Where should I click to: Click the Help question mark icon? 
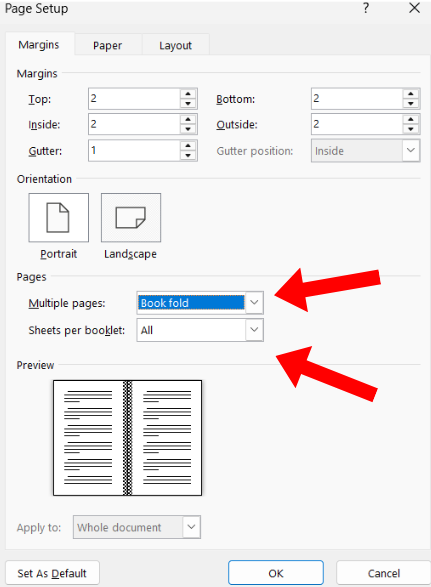[x=366, y=8]
